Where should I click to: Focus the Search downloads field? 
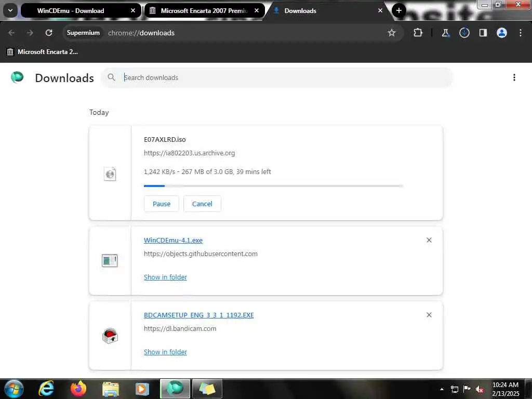277,78
